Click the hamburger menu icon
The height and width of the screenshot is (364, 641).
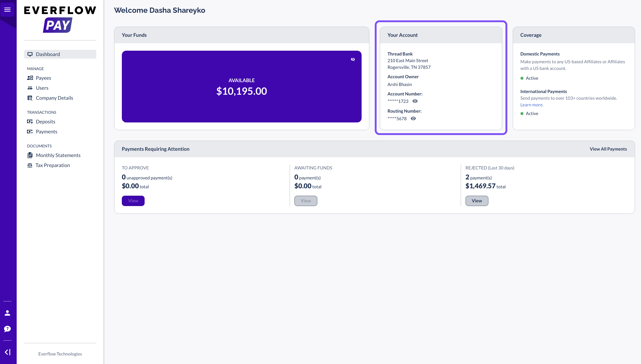click(x=7, y=10)
